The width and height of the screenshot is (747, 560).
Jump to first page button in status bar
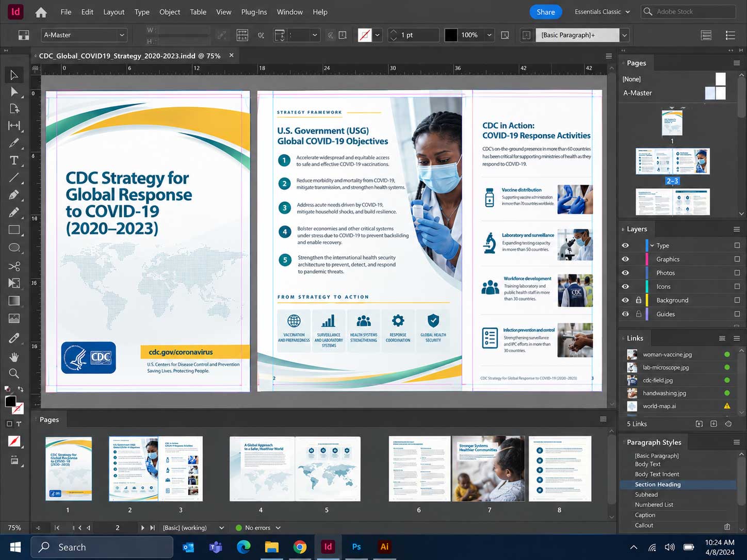click(57, 528)
